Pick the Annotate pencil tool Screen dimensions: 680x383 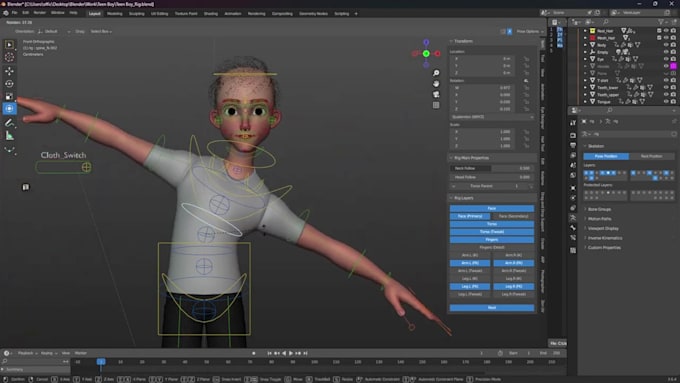[9, 123]
